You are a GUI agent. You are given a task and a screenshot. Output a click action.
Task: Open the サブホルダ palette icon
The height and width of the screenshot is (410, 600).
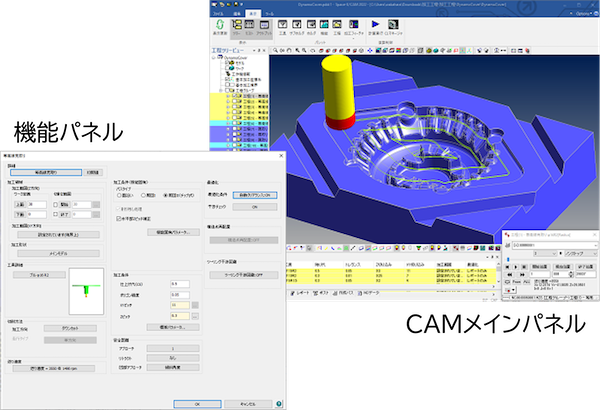coord(297,24)
